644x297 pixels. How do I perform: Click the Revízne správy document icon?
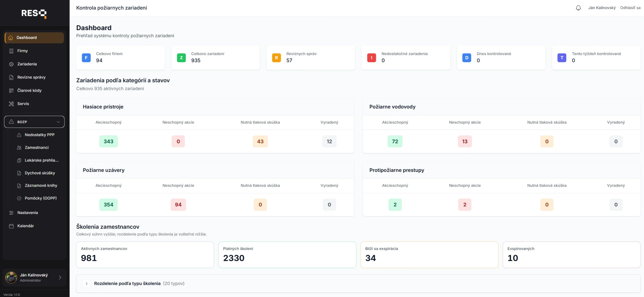point(11,77)
